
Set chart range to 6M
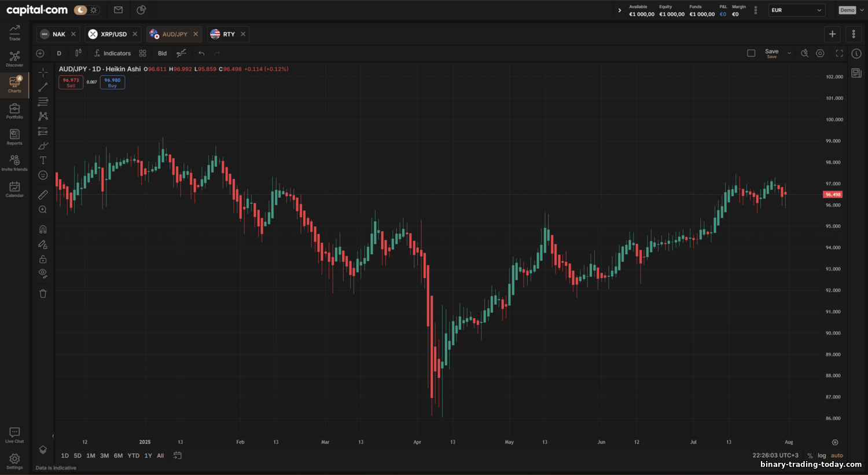pos(118,455)
